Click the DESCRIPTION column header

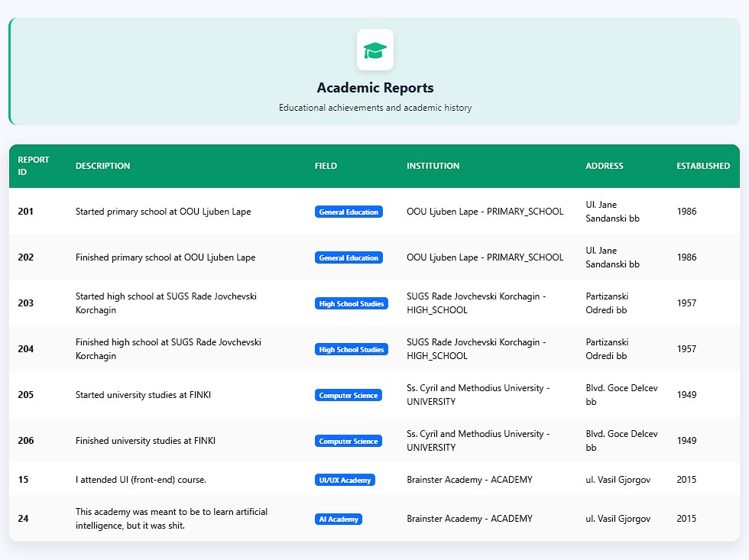coord(102,166)
